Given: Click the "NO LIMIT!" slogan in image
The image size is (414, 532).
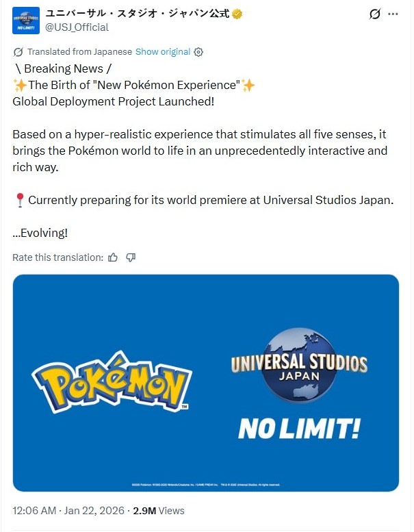Looking at the screenshot, I should click(x=298, y=429).
